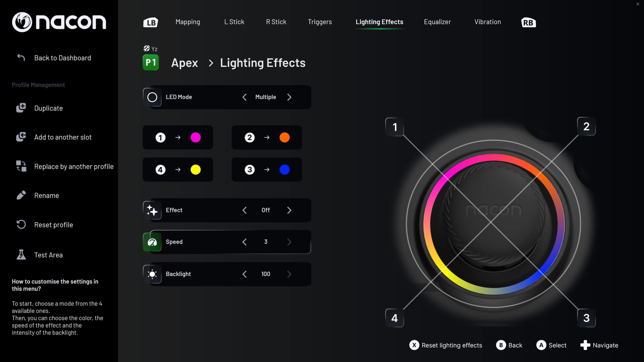
Task: Click the Duplicate profile icon
Action: 21,108
